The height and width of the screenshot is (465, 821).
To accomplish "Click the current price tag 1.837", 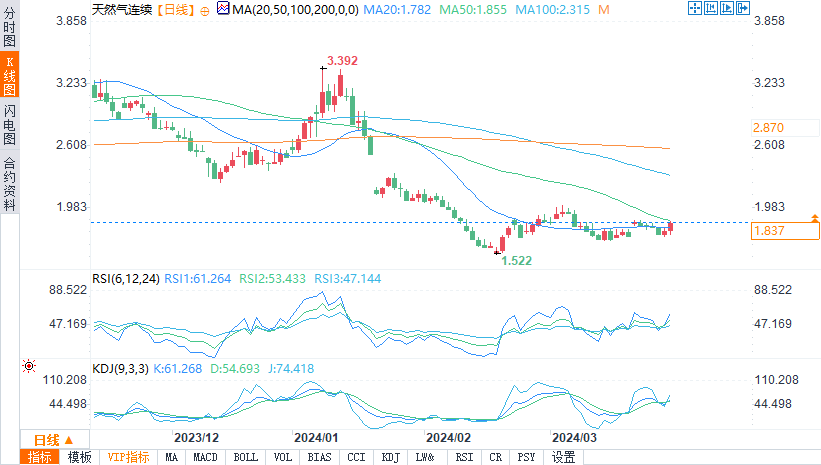I will coord(784,231).
